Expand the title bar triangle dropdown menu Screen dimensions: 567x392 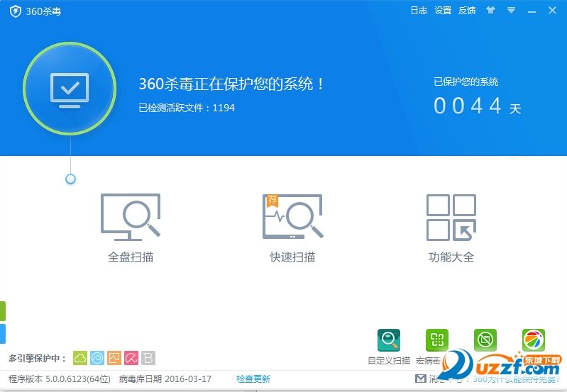[x=511, y=11]
